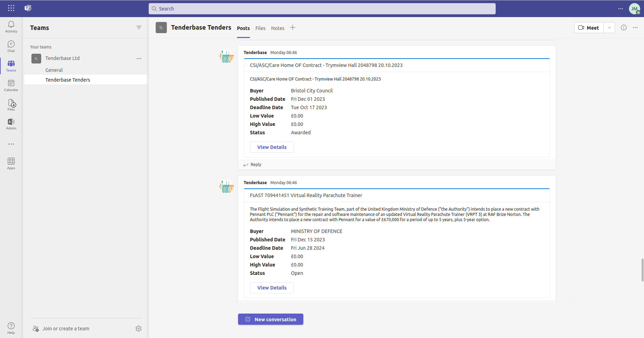Open the app launcher grid icon
Viewport: 644px width, 338px height.
(x=11, y=8)
